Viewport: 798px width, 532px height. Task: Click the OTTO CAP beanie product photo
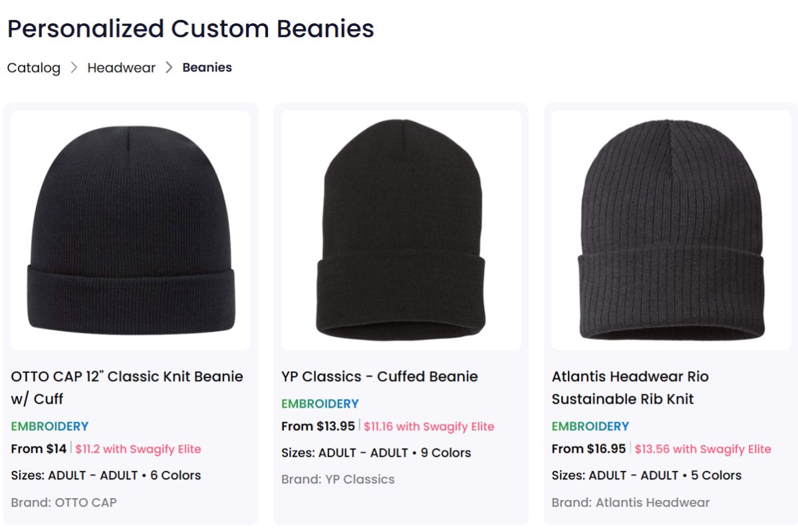pos(131,229)
